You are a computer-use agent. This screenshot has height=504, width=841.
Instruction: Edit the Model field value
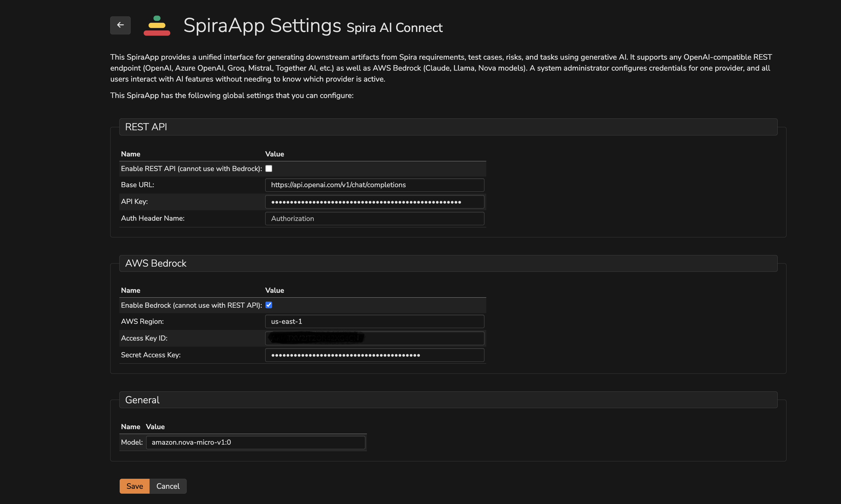point(255,442)
